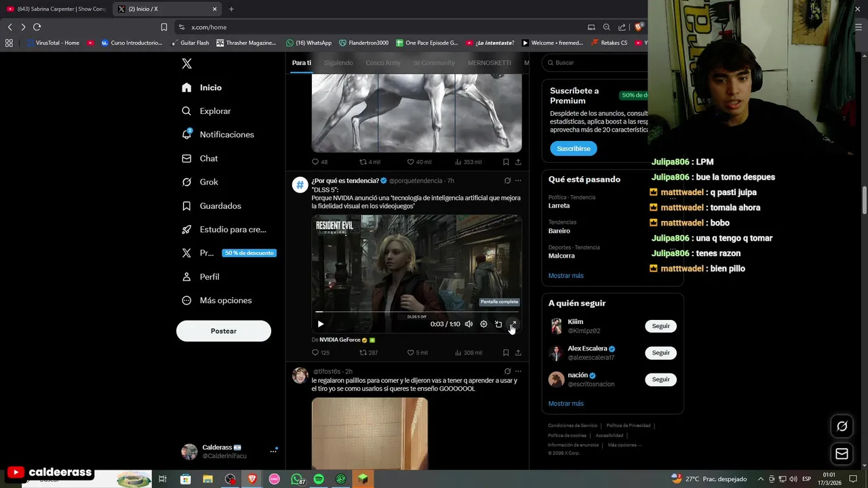Open video settings gear

[484, 324]
